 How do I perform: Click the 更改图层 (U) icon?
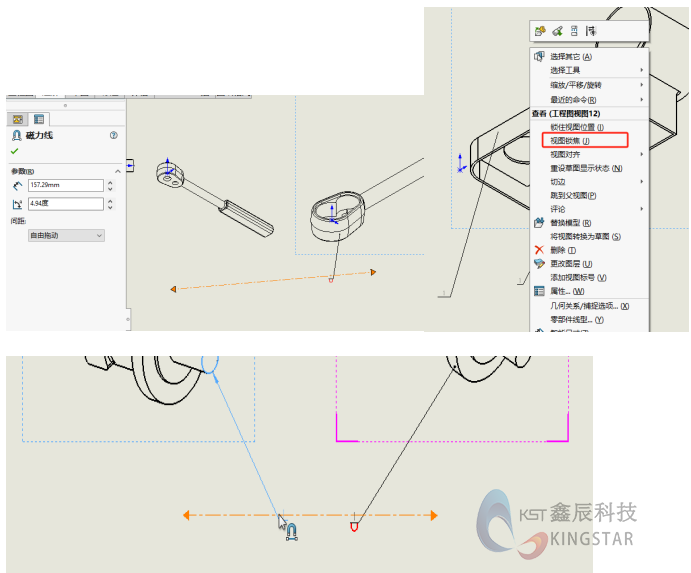click(539, 264)
